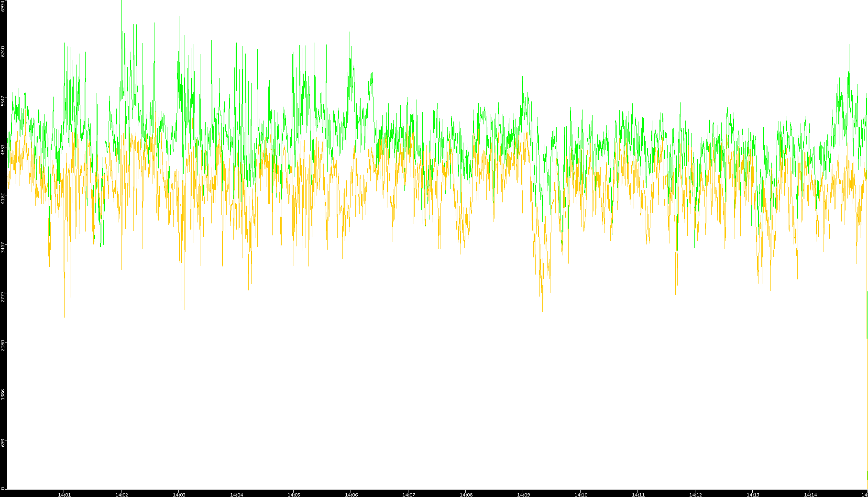The height and width of the screenshot is (497, 868).
Task: Click the 14:11 label on the x-axis
Action: pyautogui.click(x=638, y=495)
